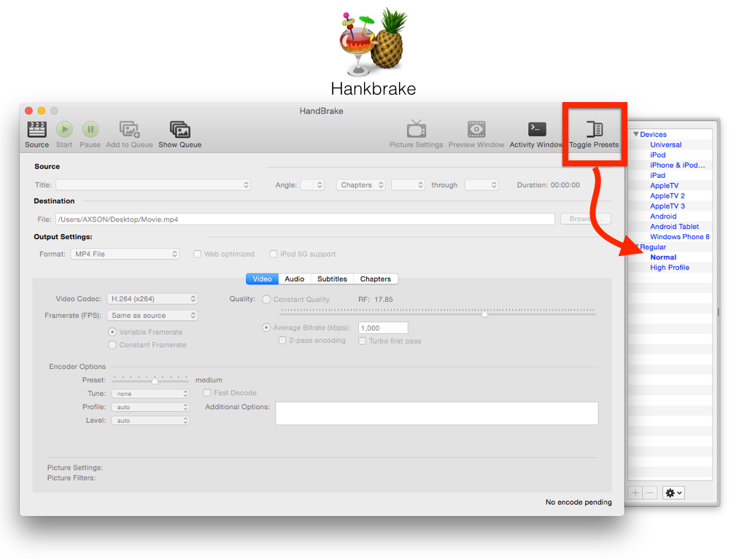Screen dimensions: 747x560
Task: Open the Profile auto dropdown
Action: pos(150,407)
